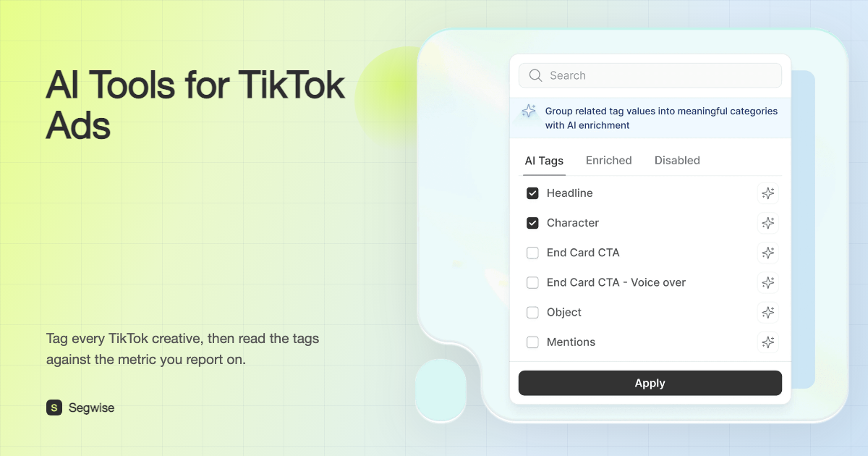Enable End Card CTA - Voice over checkbox
Viewport: 868px width, 456px height.
click(x=532, y=282)
